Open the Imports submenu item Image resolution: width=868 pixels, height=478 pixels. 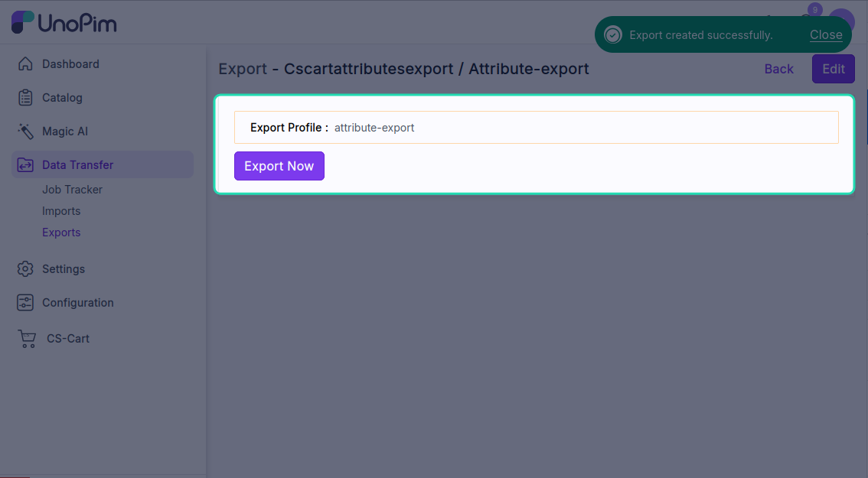tap(61, 211)
